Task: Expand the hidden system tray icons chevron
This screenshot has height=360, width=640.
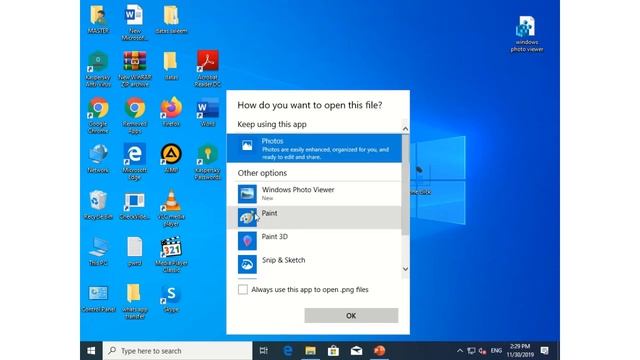Action: pos(460,351)
